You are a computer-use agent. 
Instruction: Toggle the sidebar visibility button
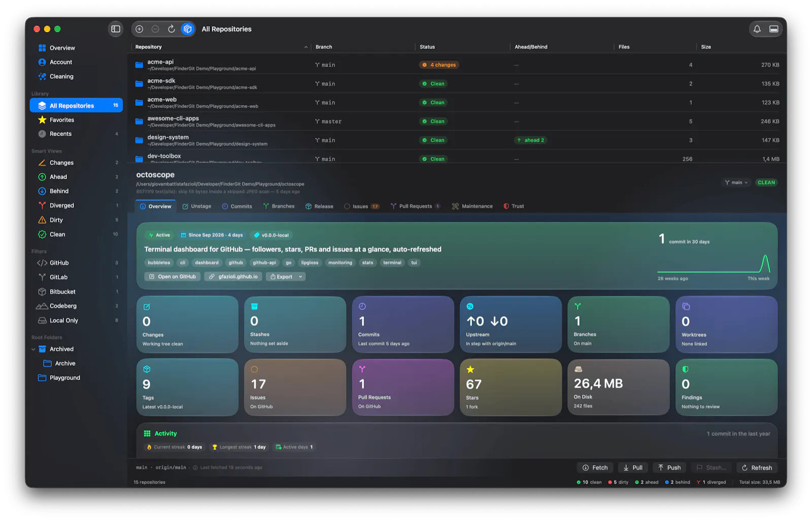[116, 29]
